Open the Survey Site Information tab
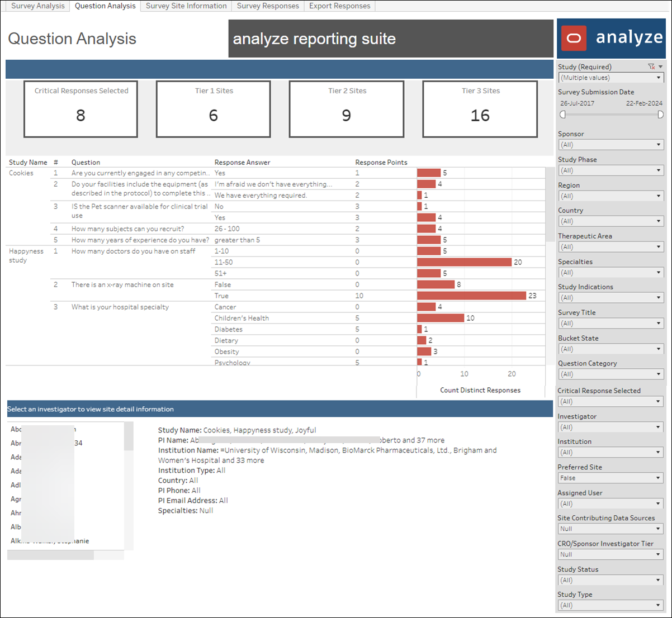 [186, 6]
